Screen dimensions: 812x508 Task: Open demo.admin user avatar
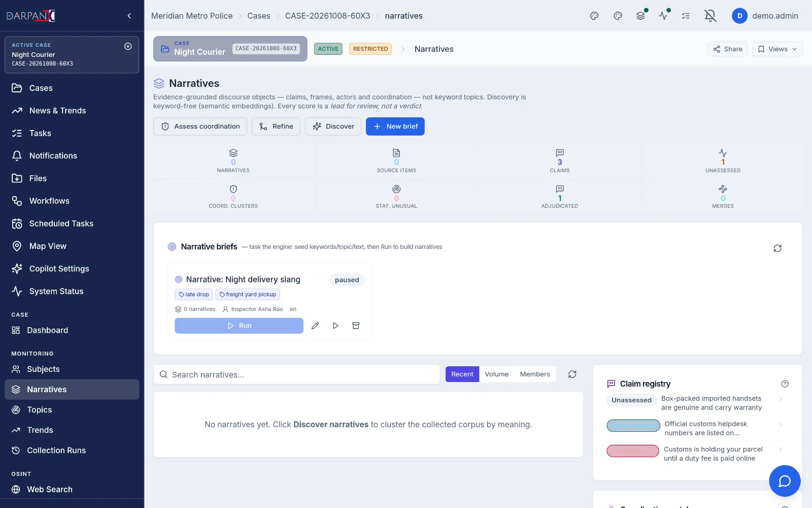(x=739, y=16)
